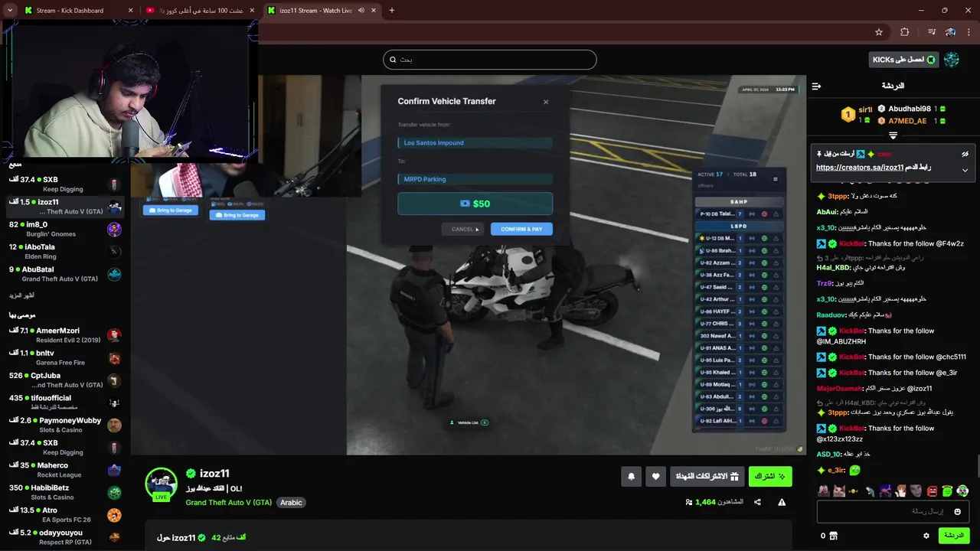Open sir1l top gifter profile
The image size is (980, 551).
click(857, 115)
